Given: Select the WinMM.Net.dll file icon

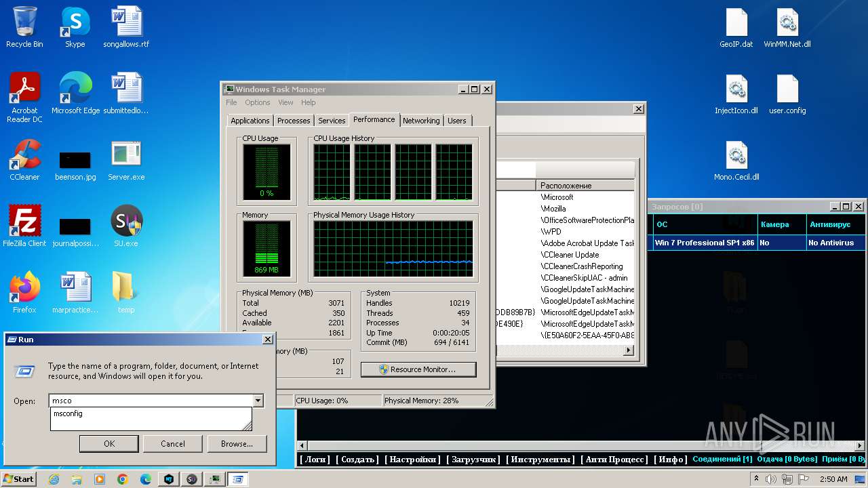Looking at the screenshot, I should pos(787,27).
